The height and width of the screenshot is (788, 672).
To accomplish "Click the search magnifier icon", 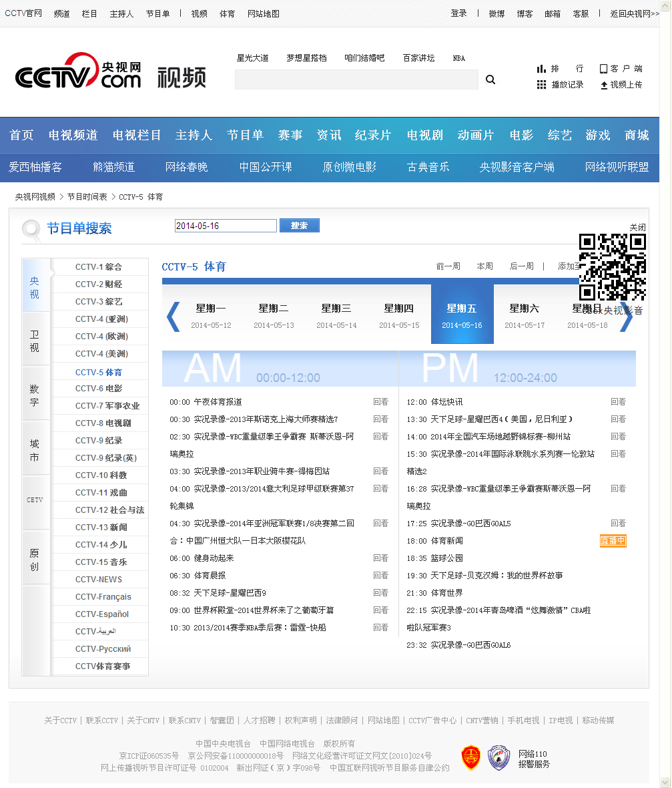I will coord(490,79).
